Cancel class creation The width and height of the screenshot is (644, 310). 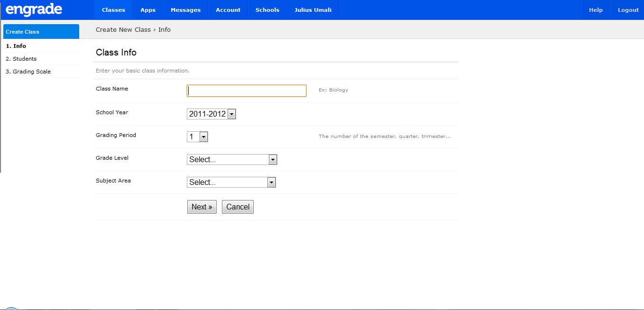tap(237, 207)
